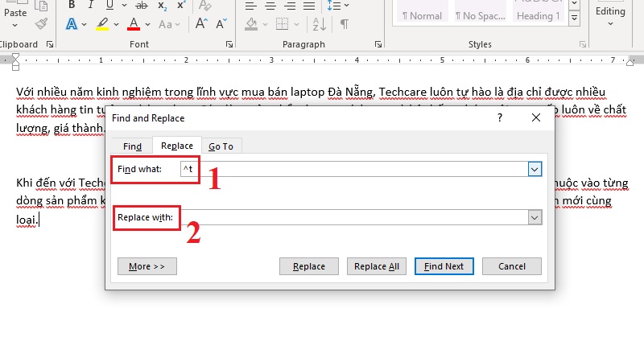The height and width of the screenshot is (362, 644).
Task: Toggle Italic formatting in the ribbon
Action: click(x=91, y=5)
